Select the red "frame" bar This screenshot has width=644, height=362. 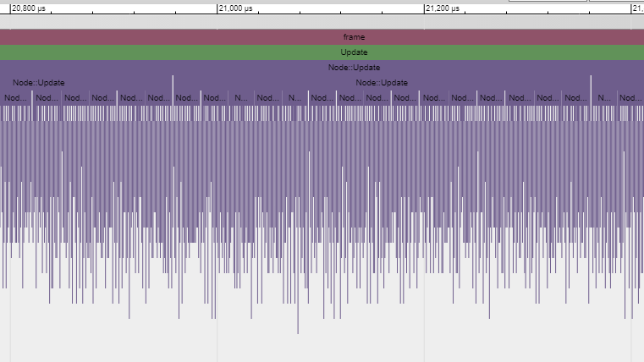point(354,37)
